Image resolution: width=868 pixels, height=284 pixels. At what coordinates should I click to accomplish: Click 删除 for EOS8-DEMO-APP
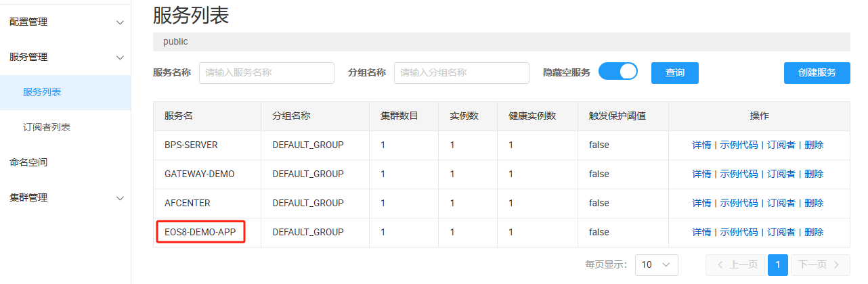coord(814,232)
